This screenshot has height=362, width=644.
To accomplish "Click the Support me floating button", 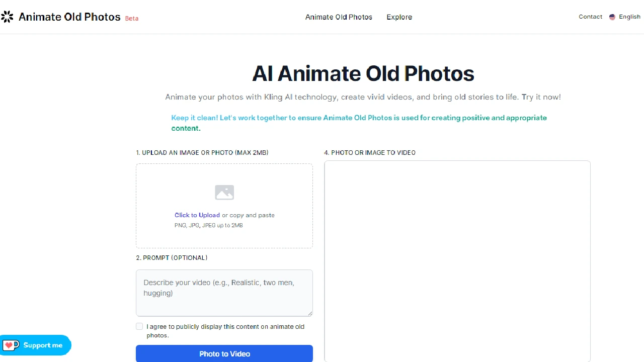I will [35, 345].
